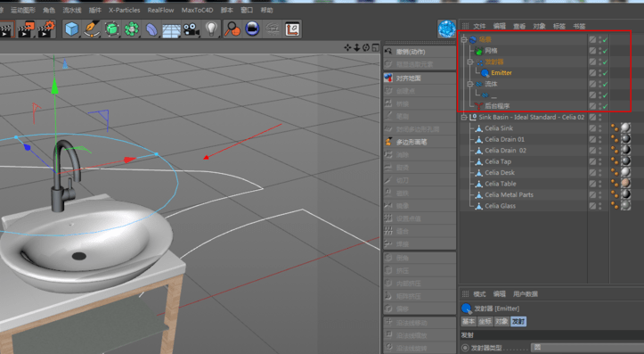Open attribute manager 模式 menu
Screen dimensions: 644x354
point(479,294)
